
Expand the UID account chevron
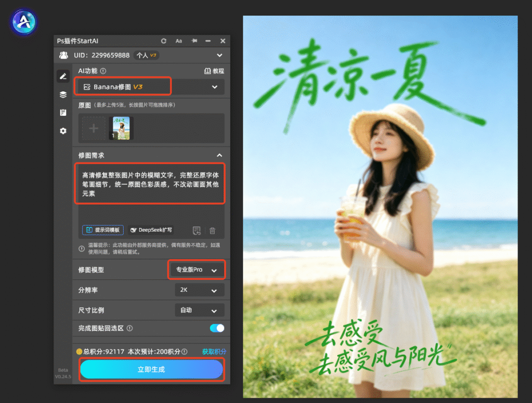(x=220, y=55)
